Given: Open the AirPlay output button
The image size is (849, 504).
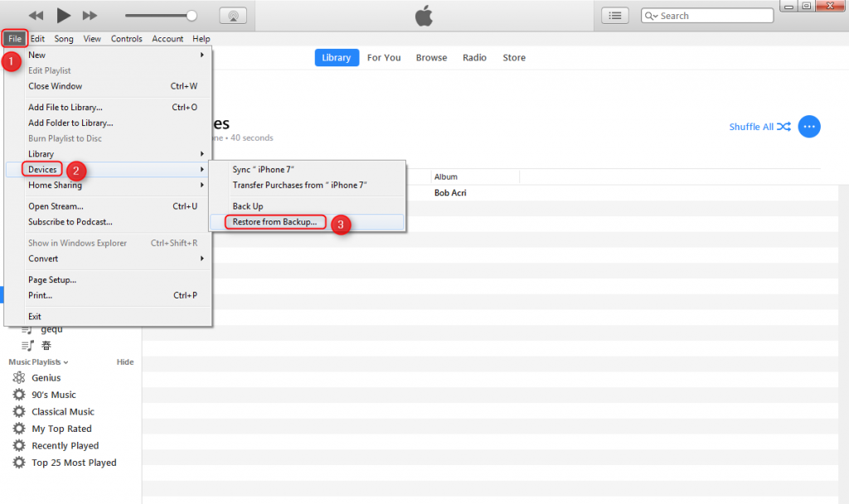Looking at the screenshot, I should (232, 16).
